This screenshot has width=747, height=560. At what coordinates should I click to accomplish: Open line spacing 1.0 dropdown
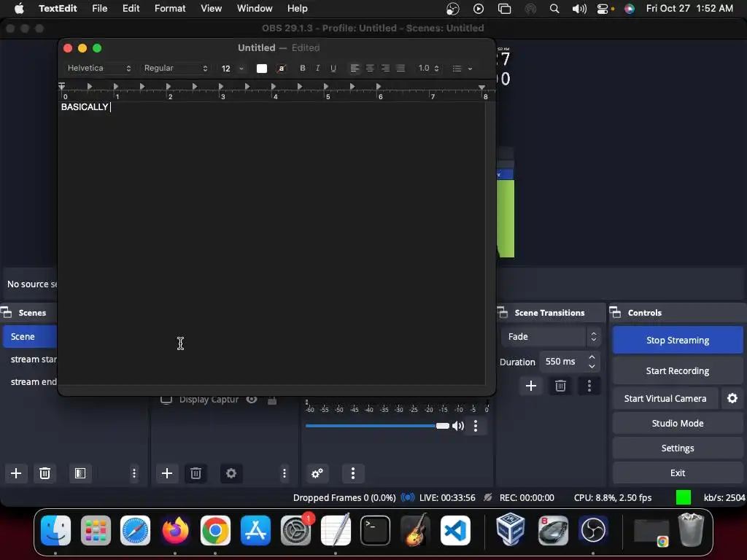(x=428, y=68)
